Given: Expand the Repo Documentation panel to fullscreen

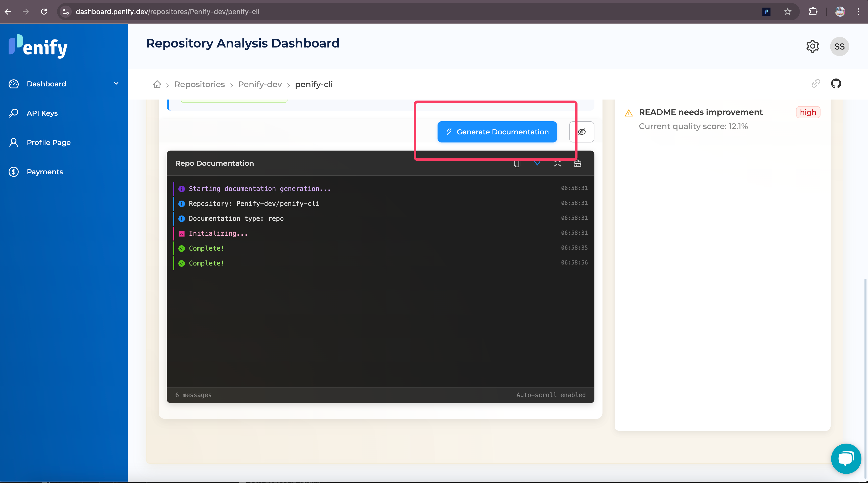Looking at the screenshot, I should (557, 163).
